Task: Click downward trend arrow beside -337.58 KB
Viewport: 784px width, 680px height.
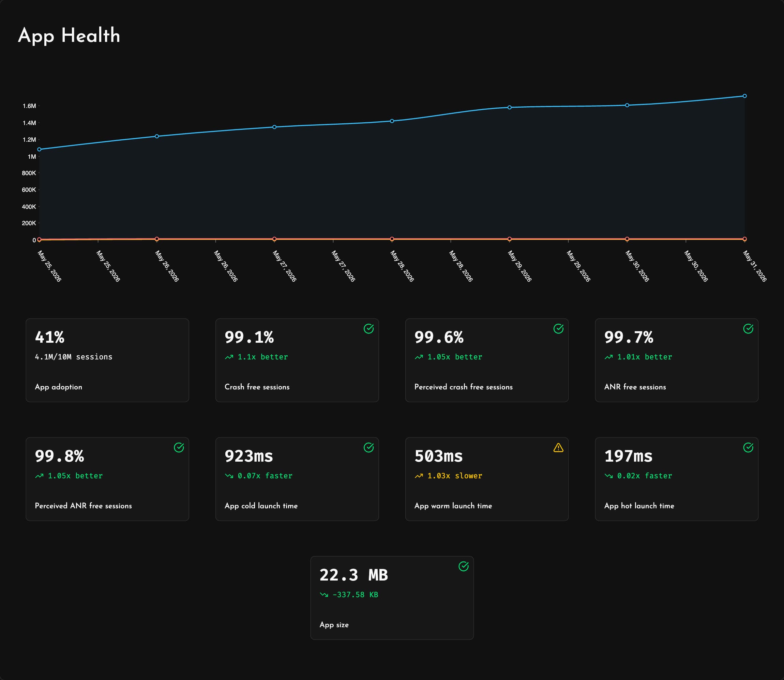Action: pyautogui.click(x=324, y=594)
